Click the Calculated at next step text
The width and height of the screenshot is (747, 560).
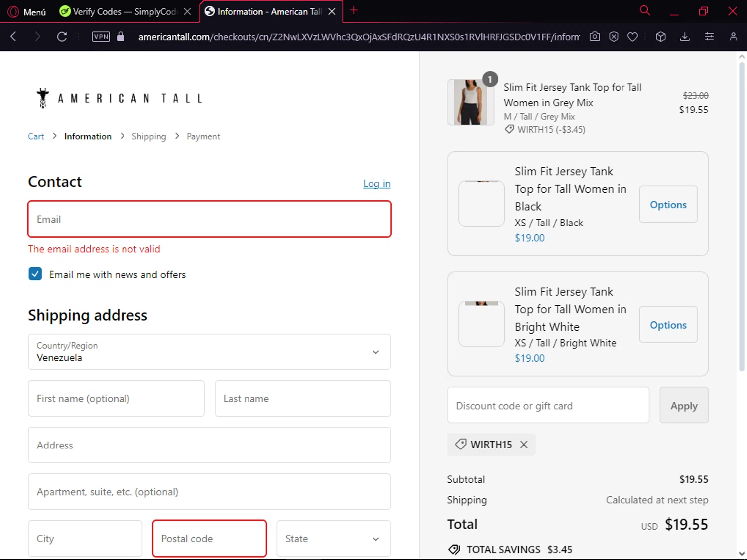point(657,500)
